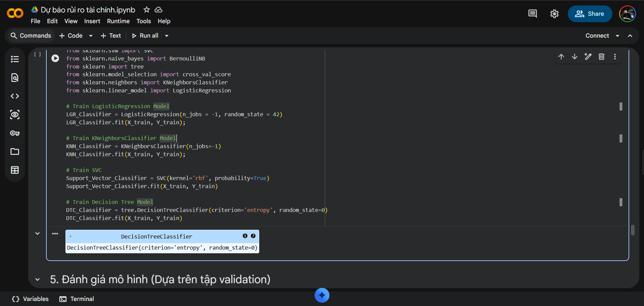Click the Connect runtime button
Viewport: 644px width, 306px height.
point(597,36)
